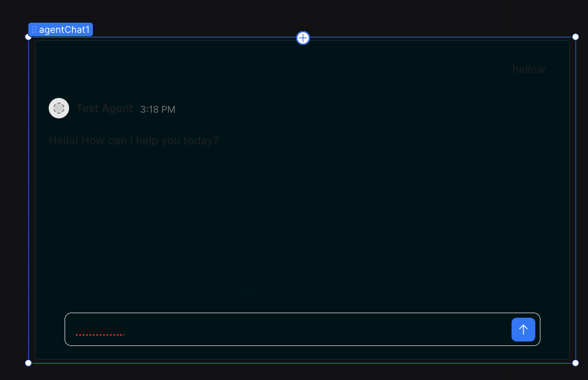Image resolution: width=588 pixels, height=380 pixels.
Task: Select the top-right resize handle
Action: [x=576, y=37]
